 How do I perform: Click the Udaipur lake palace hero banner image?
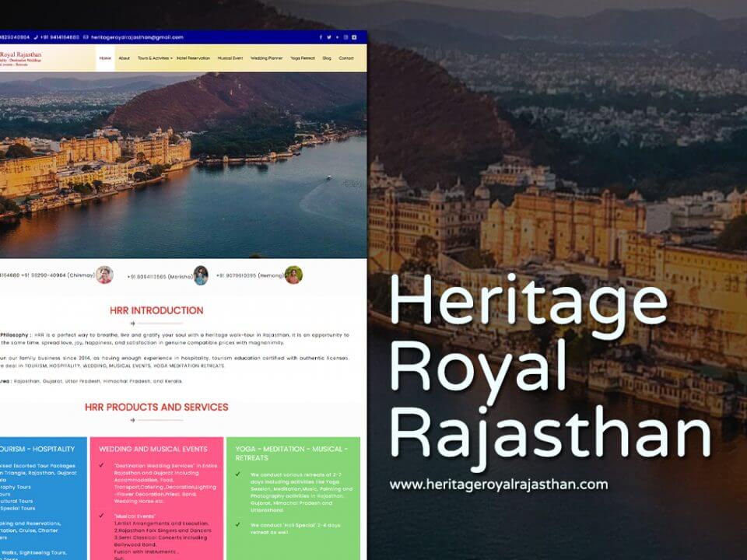tap(184, 165)
